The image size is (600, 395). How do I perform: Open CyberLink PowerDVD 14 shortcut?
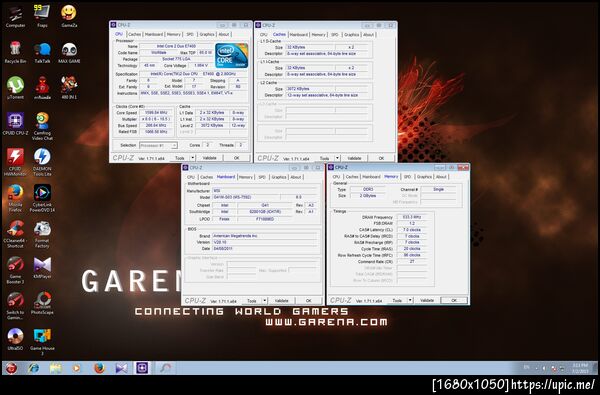(42, 198)
